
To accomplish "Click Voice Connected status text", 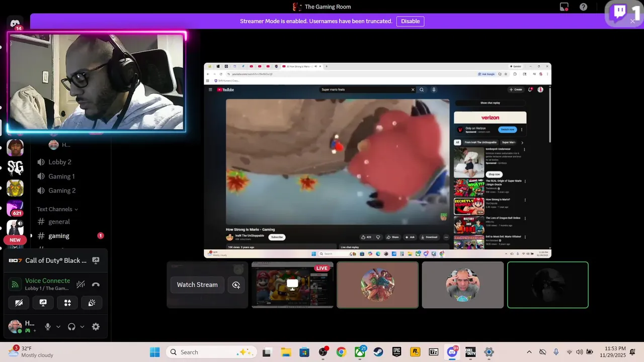I will (x=47, y=281).
